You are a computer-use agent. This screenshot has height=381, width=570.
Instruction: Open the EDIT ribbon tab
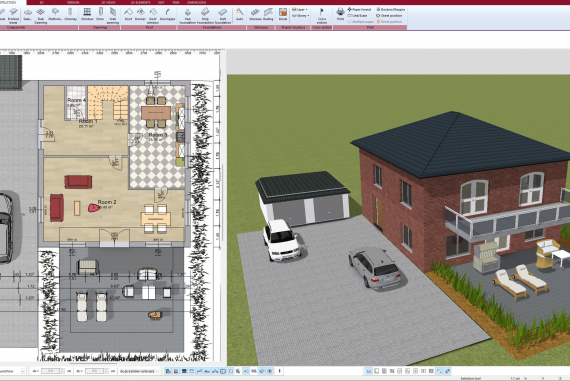tap(161, 2)
